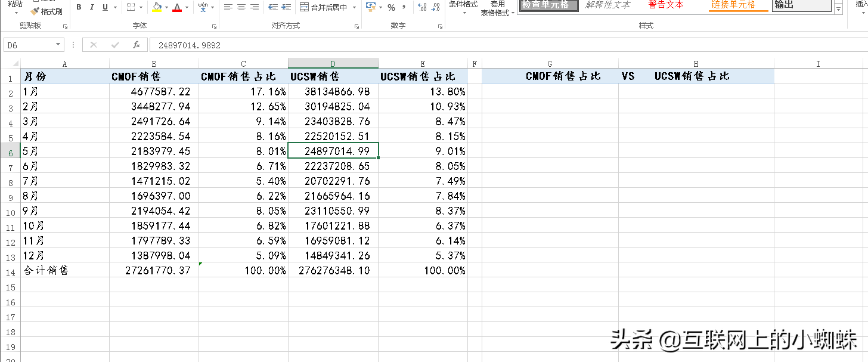This screenshot has width=868, height=362.
Task: Select cell containing 1387998.04
Action: pyautogui.click(x=154, y=255)
